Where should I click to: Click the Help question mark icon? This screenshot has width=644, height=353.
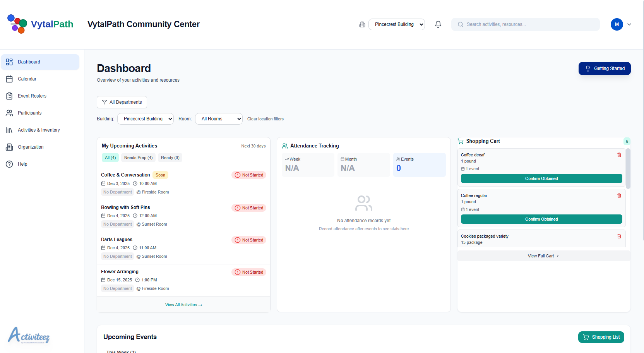tap(9, 164)
